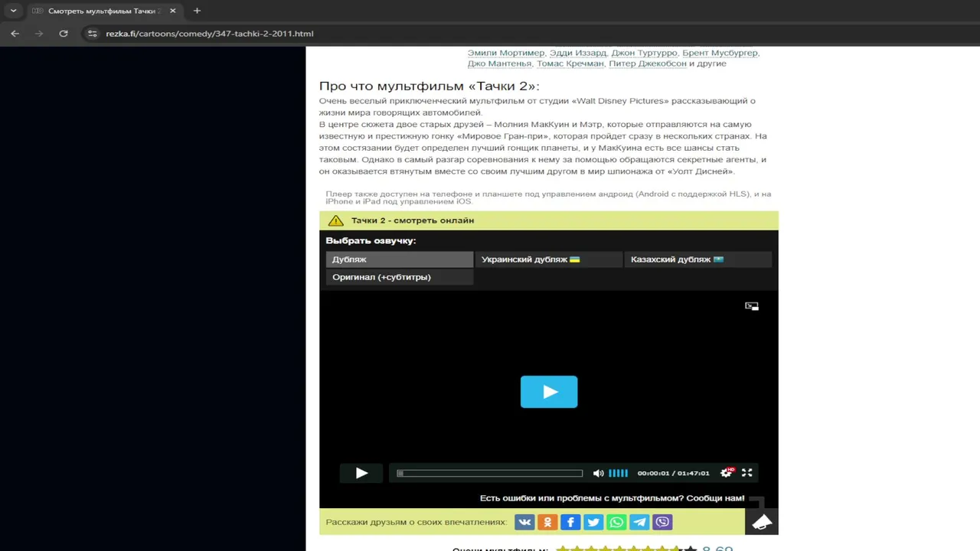The height and width of the screenshot is (551, 980).
Task: Open actor link Эмили Мортимер
Action: 506,53
